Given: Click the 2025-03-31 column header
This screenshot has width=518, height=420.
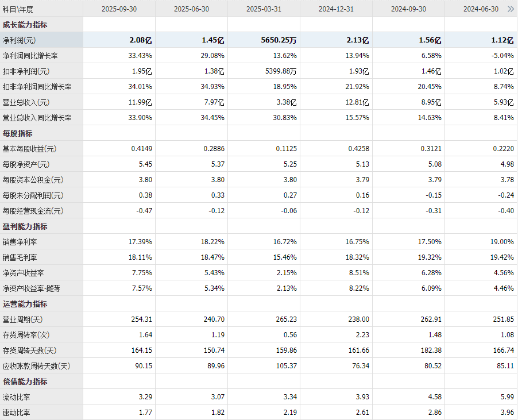Looking at the screenshot, I should coord(264,9).
